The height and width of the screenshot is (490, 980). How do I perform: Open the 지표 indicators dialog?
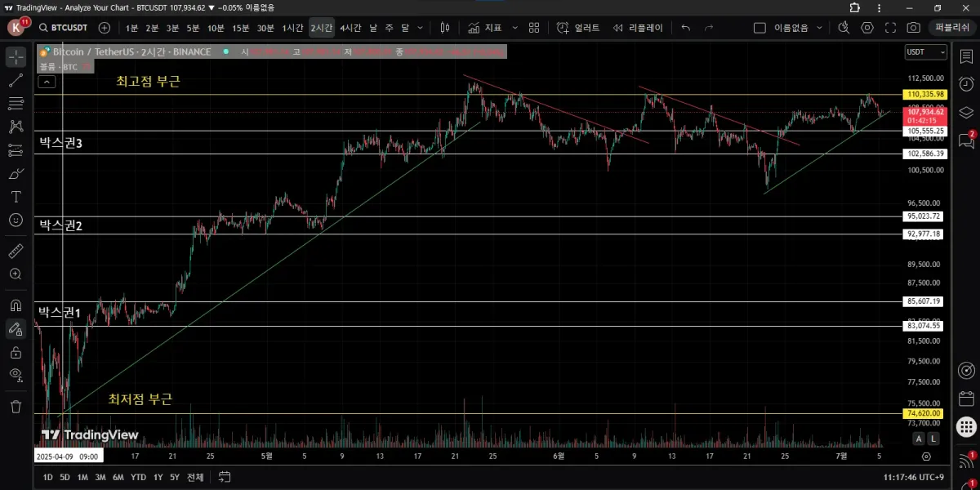pos(485,28)
